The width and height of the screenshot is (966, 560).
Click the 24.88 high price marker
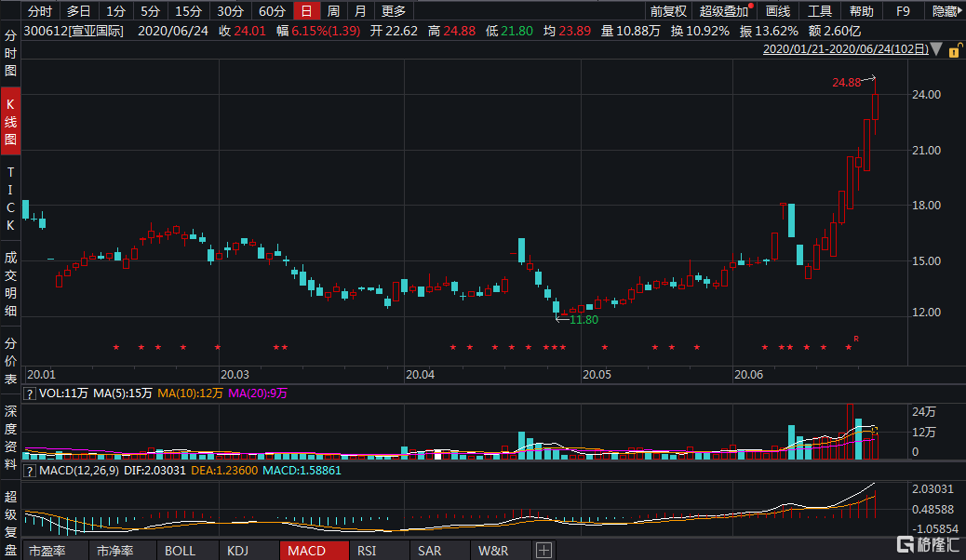click(x=847, y=83)
